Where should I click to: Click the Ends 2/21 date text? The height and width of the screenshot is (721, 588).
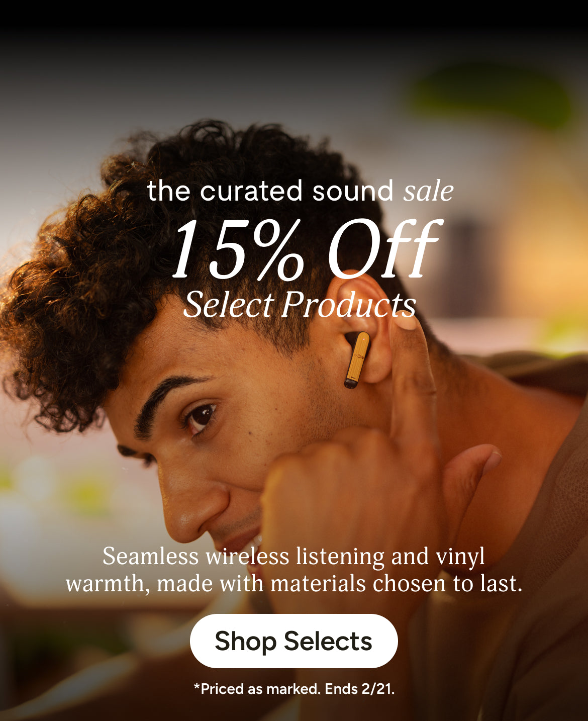360,689
